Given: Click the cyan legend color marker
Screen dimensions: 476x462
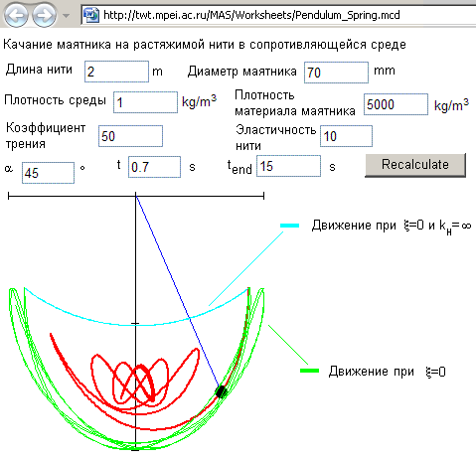Looking at the screenshot, I should [289, 226].
